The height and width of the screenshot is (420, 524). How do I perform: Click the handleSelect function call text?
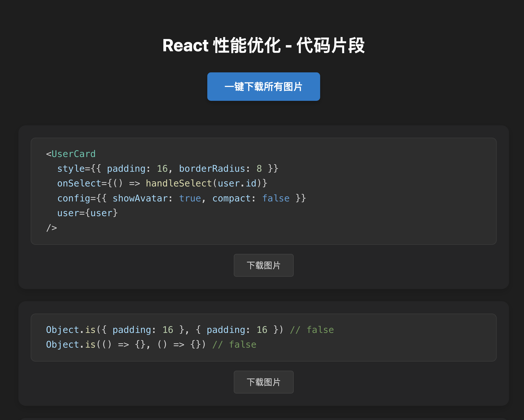(179, 184)
